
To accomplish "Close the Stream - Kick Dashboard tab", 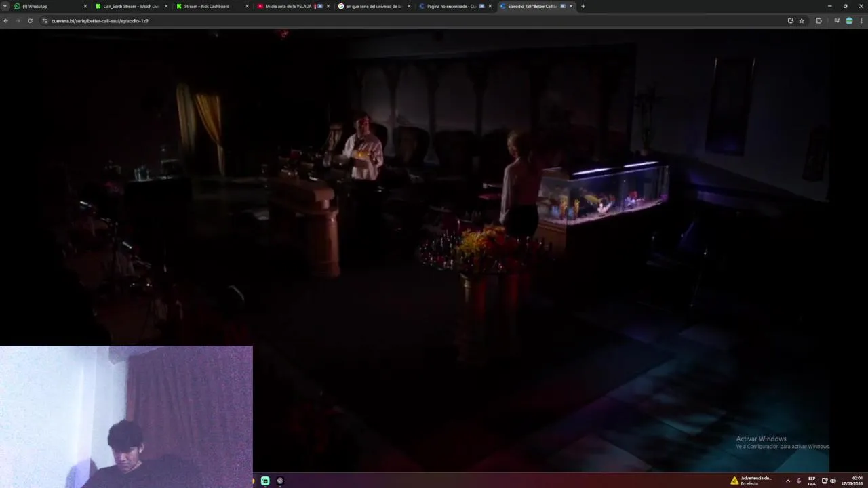I will coord(247,6).
